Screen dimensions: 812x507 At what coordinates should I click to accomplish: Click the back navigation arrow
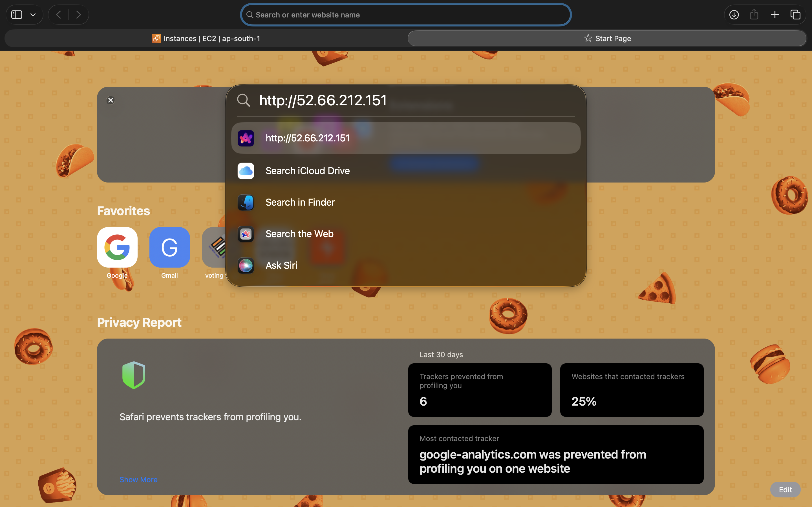[59, 15]
